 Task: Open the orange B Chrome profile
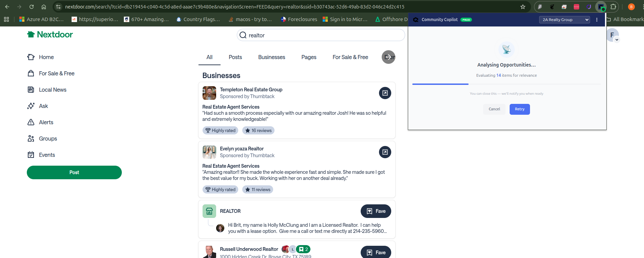pos(631,7)
